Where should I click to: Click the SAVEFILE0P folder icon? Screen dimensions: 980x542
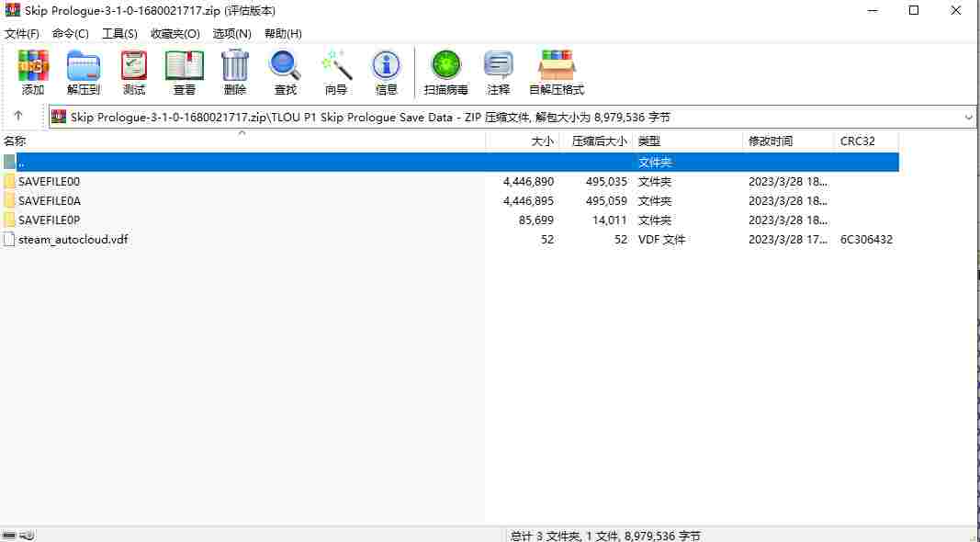pyautogui.click(x=9, y=220)
